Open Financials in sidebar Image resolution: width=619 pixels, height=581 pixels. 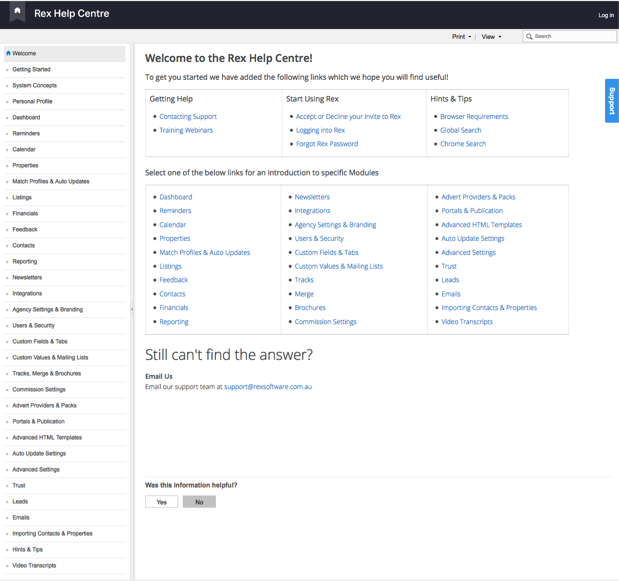tap(25, 214)
